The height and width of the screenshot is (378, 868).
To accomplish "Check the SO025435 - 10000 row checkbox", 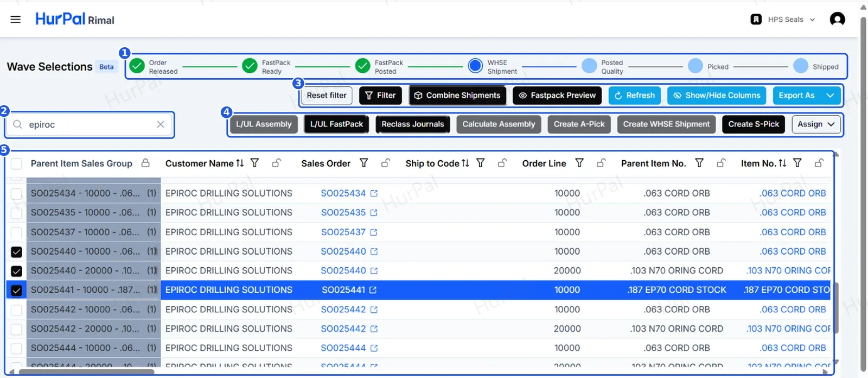I will click(x=17, y=213).
